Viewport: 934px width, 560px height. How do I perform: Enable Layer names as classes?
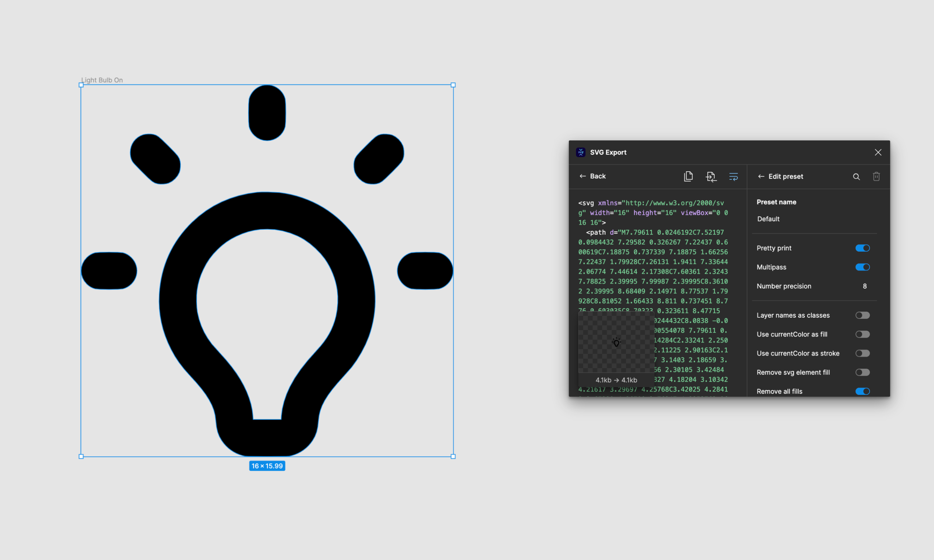[862, 315]
